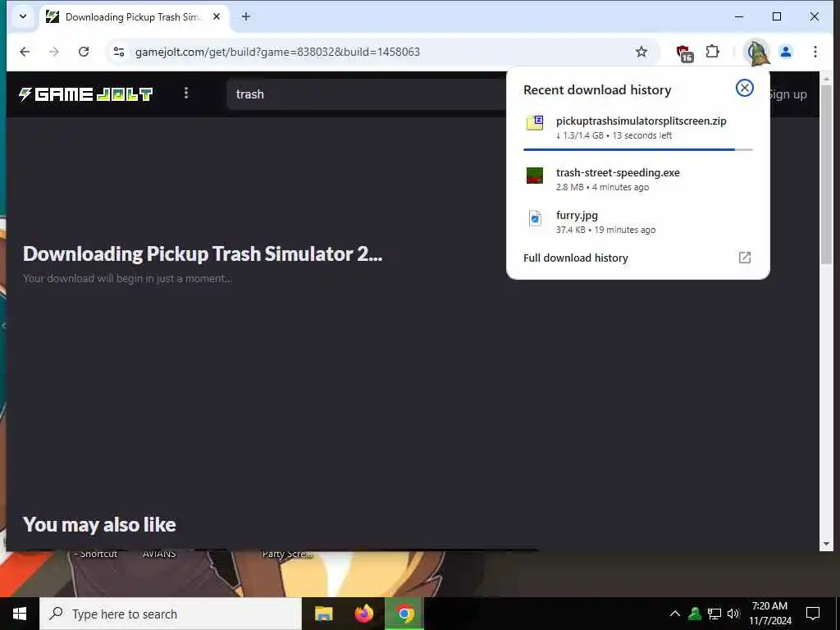
Task: Open trash-street-speeding.exe download entry
Action: coord(637,179)
